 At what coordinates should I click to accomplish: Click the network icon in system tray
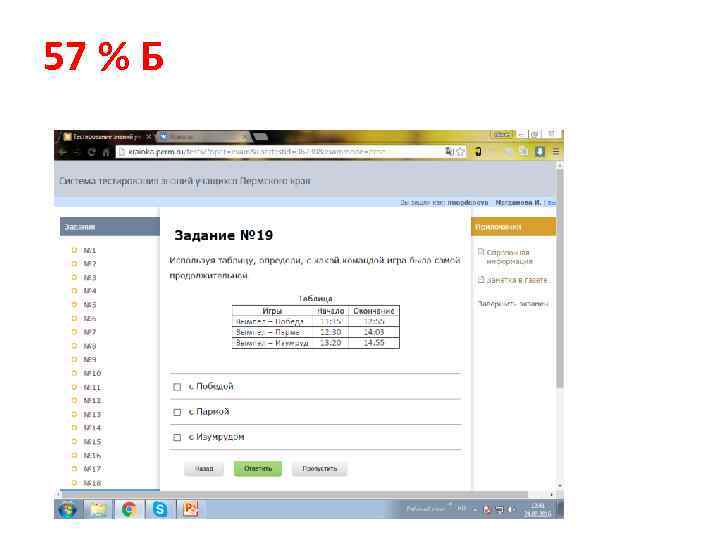click(x=500, y=509)
